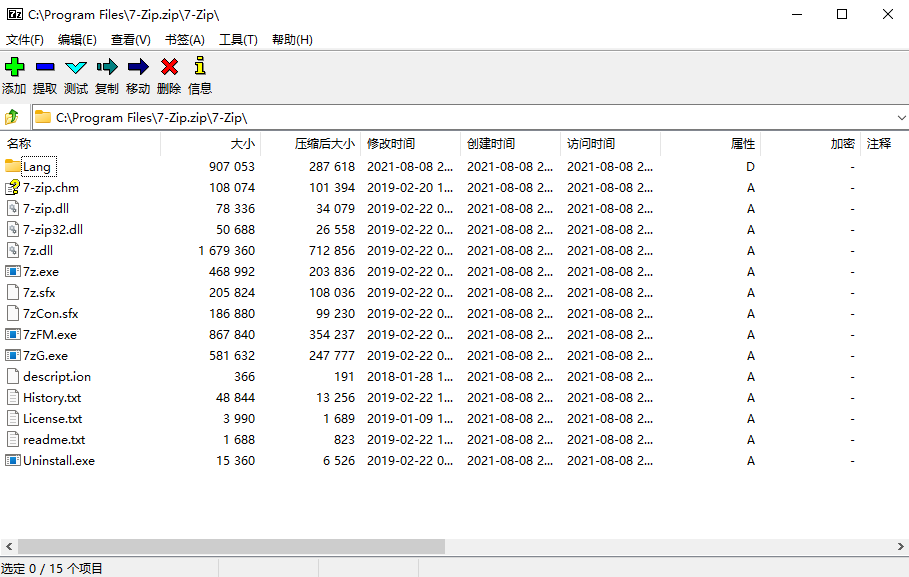The height and width of the screenshot is (577, 909).
Task: Click the red Delete (删除) X icon
Action: point(169,67)
